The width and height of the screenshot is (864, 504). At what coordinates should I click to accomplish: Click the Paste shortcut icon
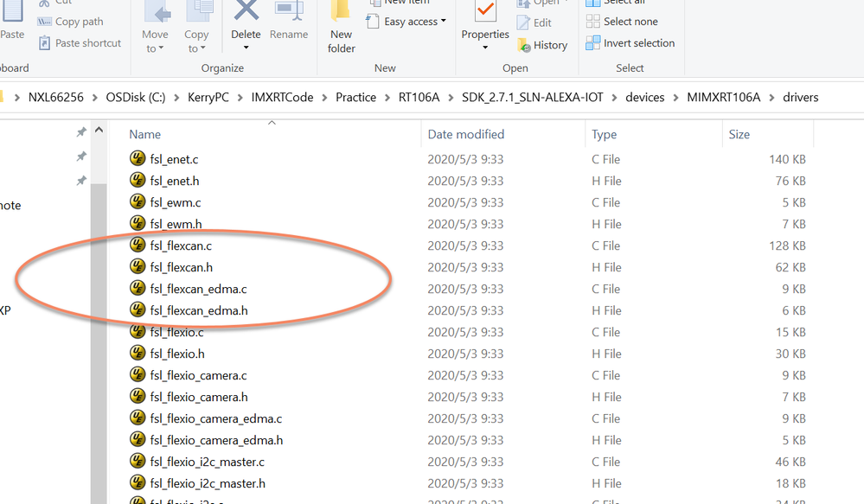45,43
